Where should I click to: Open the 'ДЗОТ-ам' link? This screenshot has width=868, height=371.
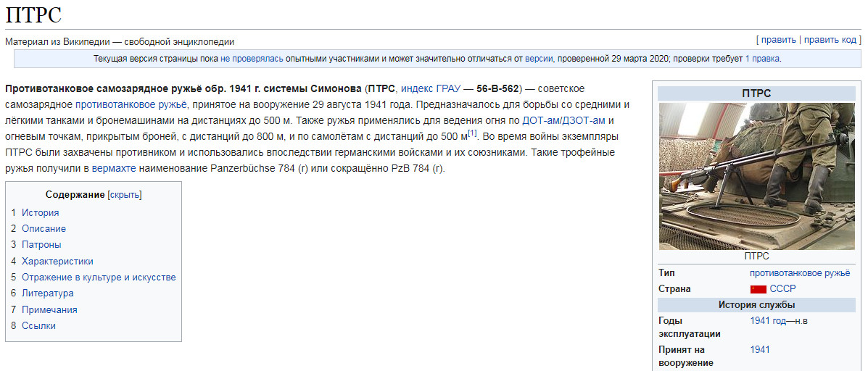click(x=585, y=120)
